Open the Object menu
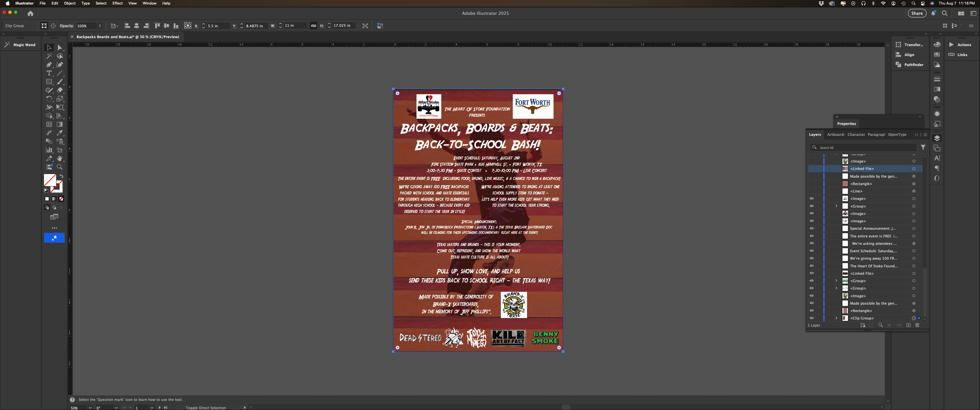The width and height of the screenshot is (980, 410). click(70, 3)
